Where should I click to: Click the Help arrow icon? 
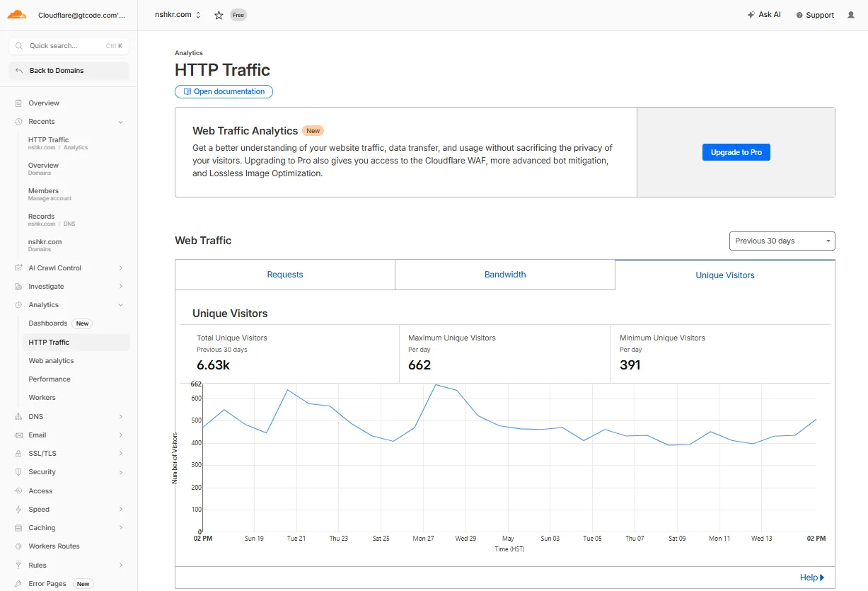[822, 578]
